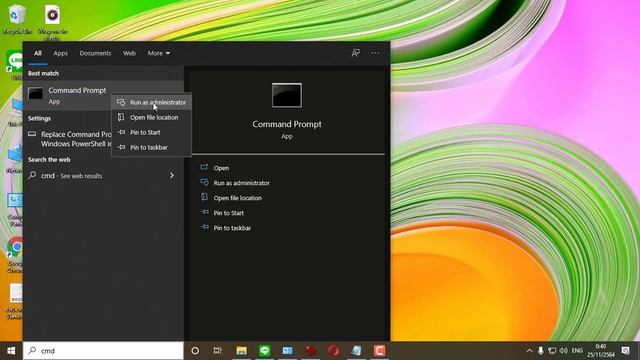Click Open file location in preview panel
The image size is (640, 360).
pos(238,198)
